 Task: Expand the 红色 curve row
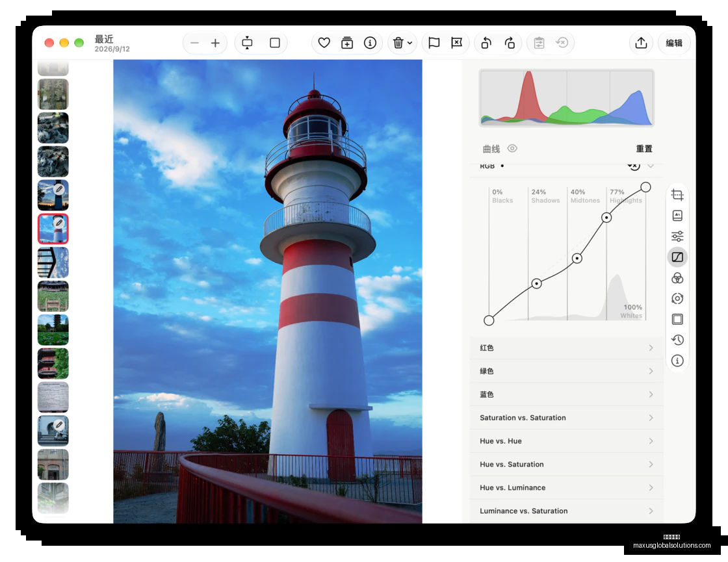point(566,348)
